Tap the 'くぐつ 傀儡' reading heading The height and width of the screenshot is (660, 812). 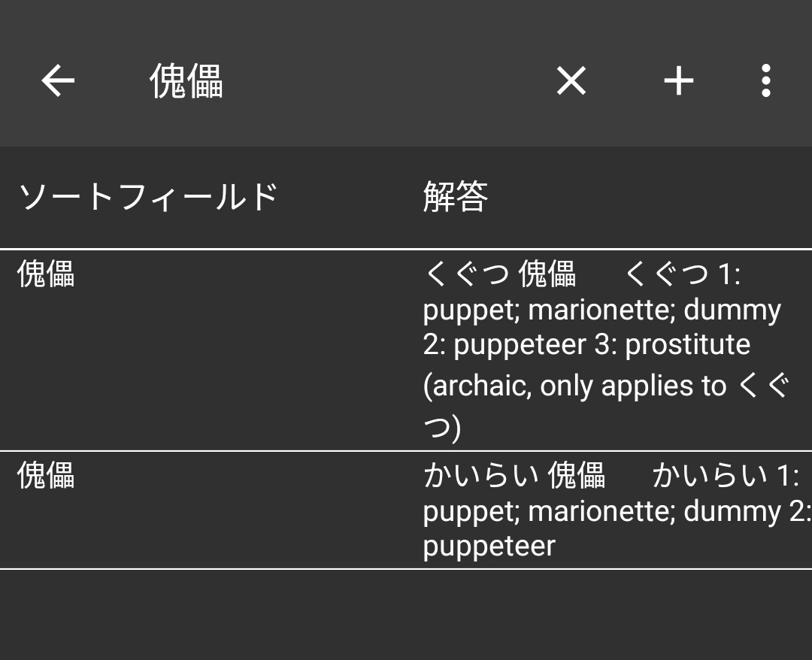click(499, 274)
